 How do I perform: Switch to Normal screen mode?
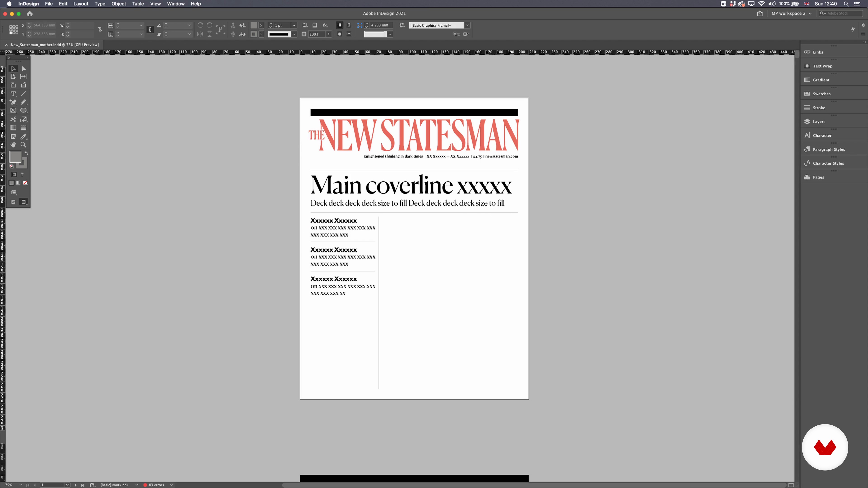pyautogui.click(x=13, y=202)
